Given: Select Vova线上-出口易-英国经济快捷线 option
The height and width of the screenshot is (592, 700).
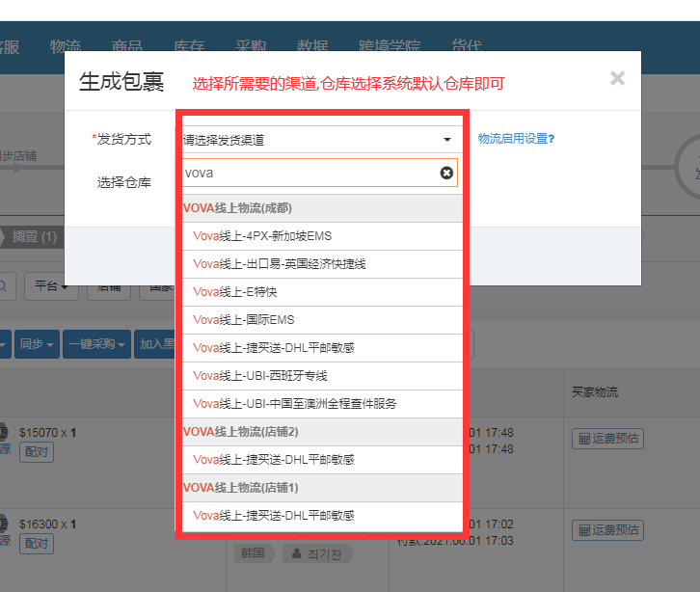Looking at the screenshot, I should [x=322, y=264].
